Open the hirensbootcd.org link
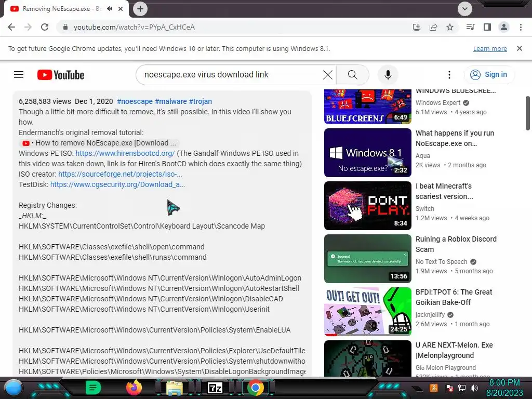The width and height of the screenshot is (532, 399). (x=125, y=153)
